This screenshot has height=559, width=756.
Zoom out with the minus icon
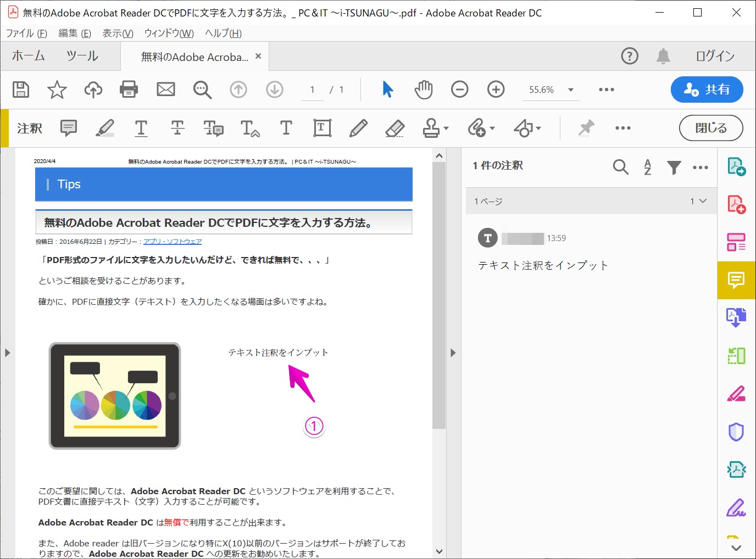[x=460, y=90]
